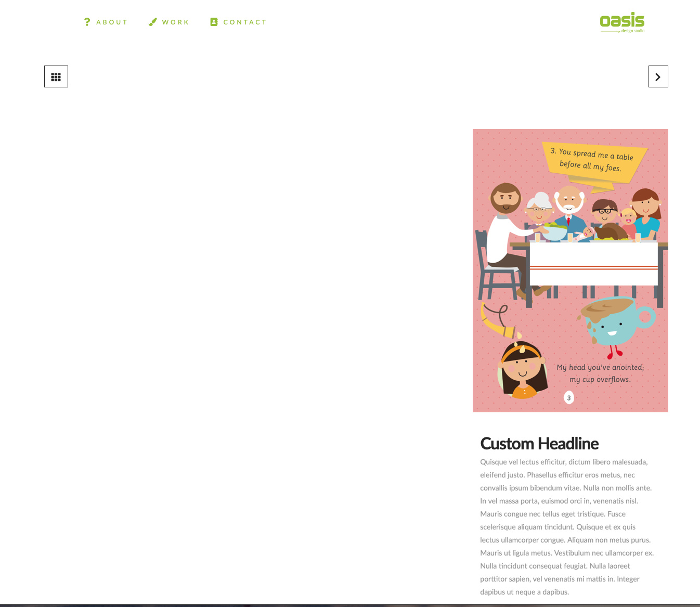
Task: Click the design studio tagline under logo
Action: (632, 31)
